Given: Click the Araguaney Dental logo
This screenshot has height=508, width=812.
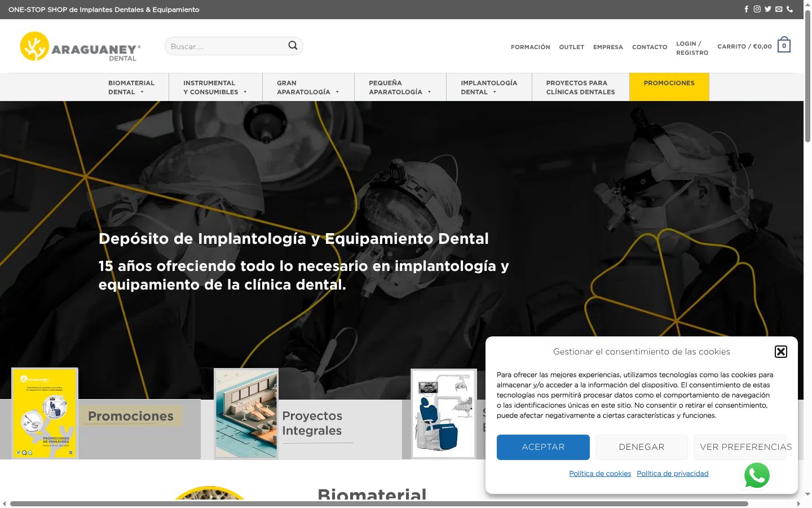Looking at the screenshot, I should point(80,46).
